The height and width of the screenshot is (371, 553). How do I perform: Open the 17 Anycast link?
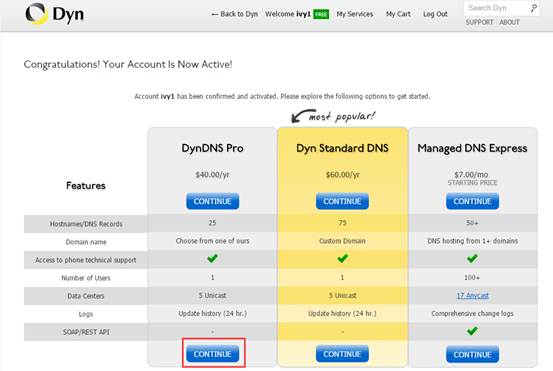pyautogui.click(x=472, y=296)
